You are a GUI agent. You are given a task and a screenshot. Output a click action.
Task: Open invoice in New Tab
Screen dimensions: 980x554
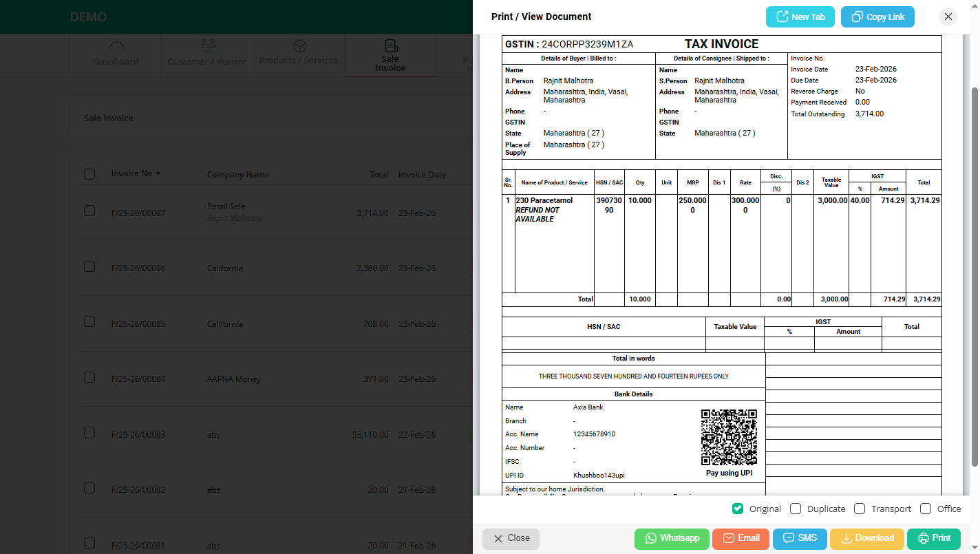coord(800,17)
